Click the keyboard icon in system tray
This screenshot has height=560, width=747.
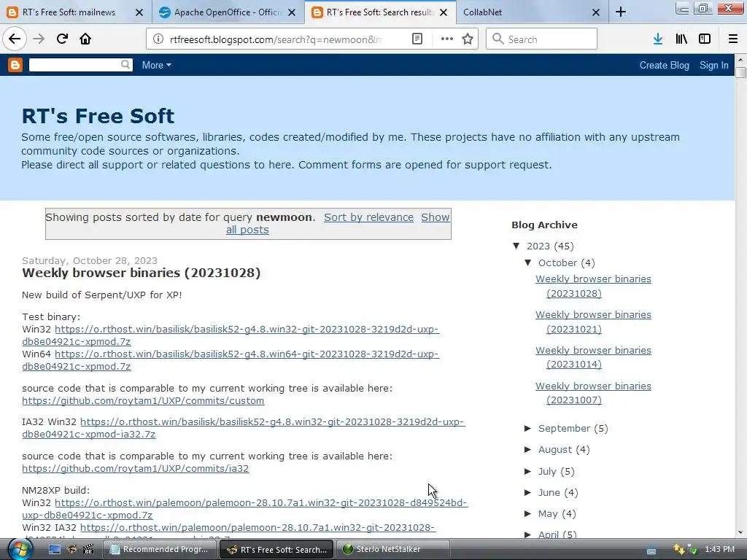[651, 550]
